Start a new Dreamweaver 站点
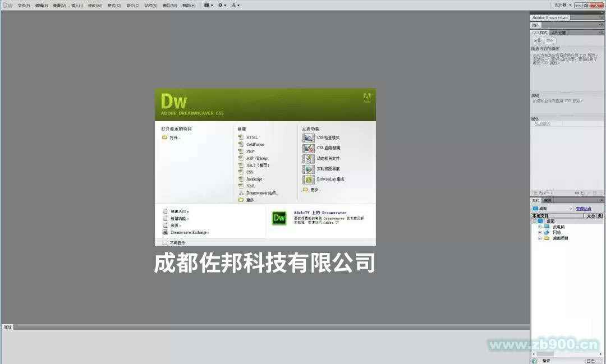This screenshot has height=364, width=606. (263, 193)
